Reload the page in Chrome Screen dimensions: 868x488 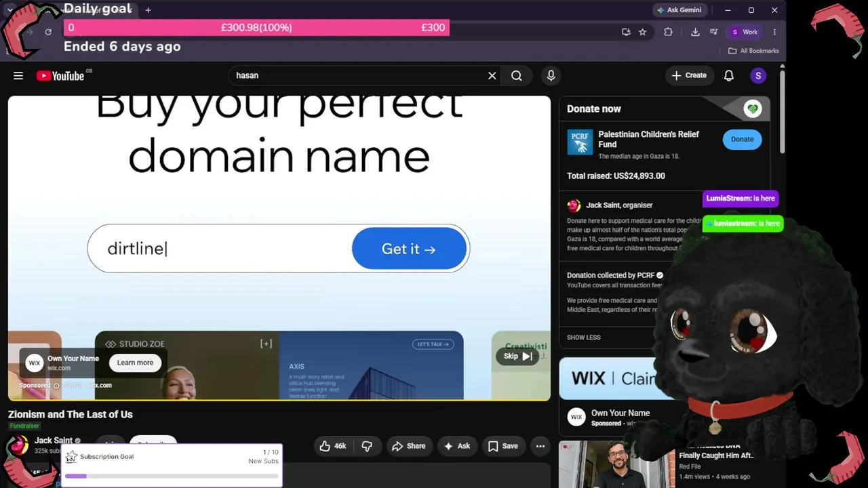click(x=48, y=32)
